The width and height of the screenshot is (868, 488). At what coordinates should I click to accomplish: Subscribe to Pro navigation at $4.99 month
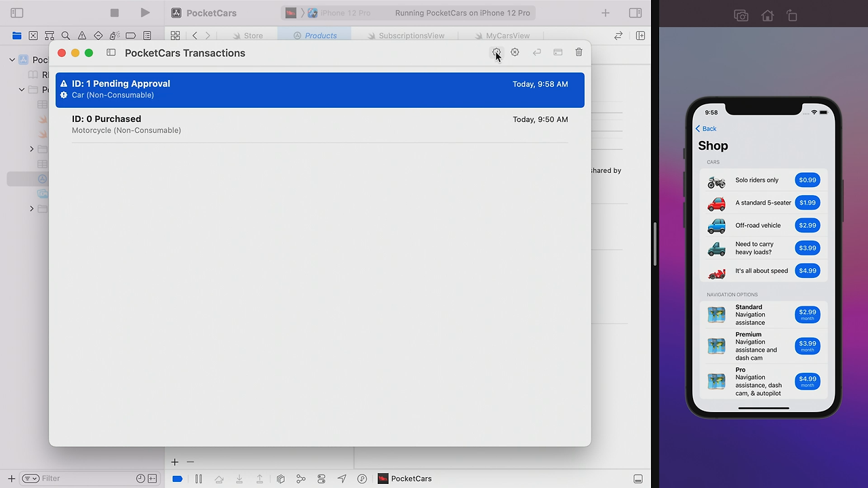click(808, 381)
